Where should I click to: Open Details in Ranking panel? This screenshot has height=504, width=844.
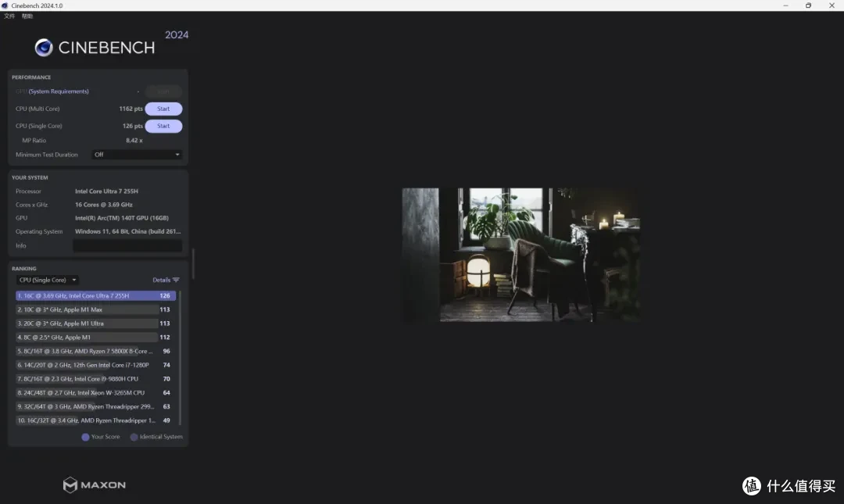pos(162,280)
